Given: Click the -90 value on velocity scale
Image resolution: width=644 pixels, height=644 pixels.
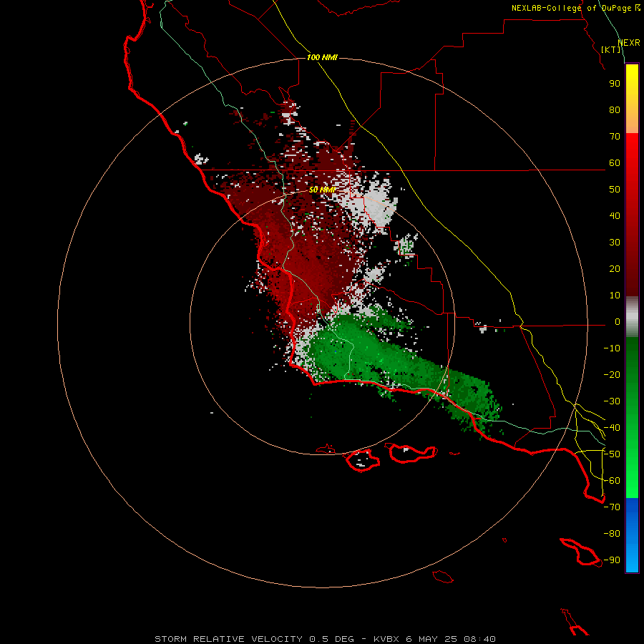Looking at the screenshot, I should [x=612, y=560].
